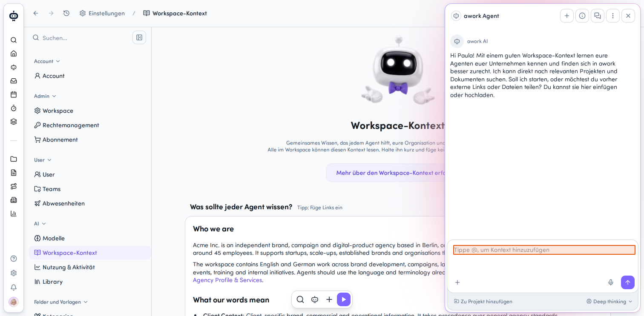Open the Deep thinking dropdown

click(609, 302)
